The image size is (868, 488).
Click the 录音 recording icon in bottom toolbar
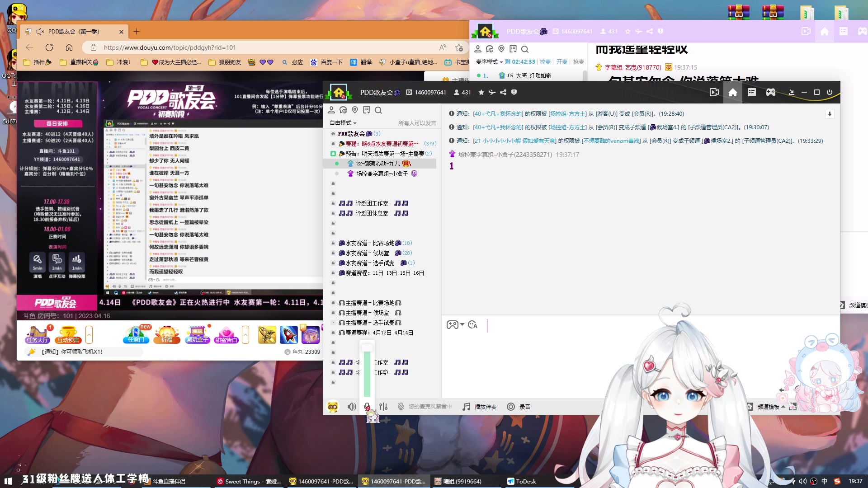(510, 407)
